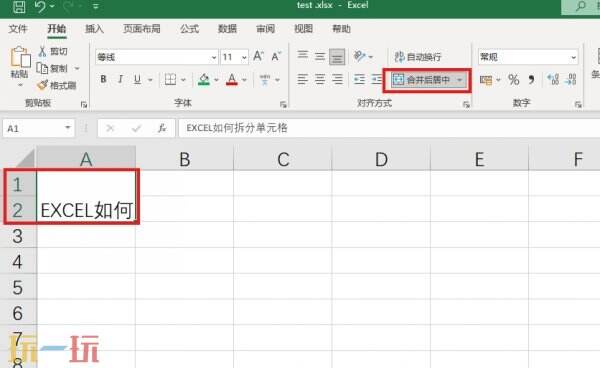This screenshot has height=368, width=600.
Task: Open fill color dropdown arrow
Action: point(216,80)
